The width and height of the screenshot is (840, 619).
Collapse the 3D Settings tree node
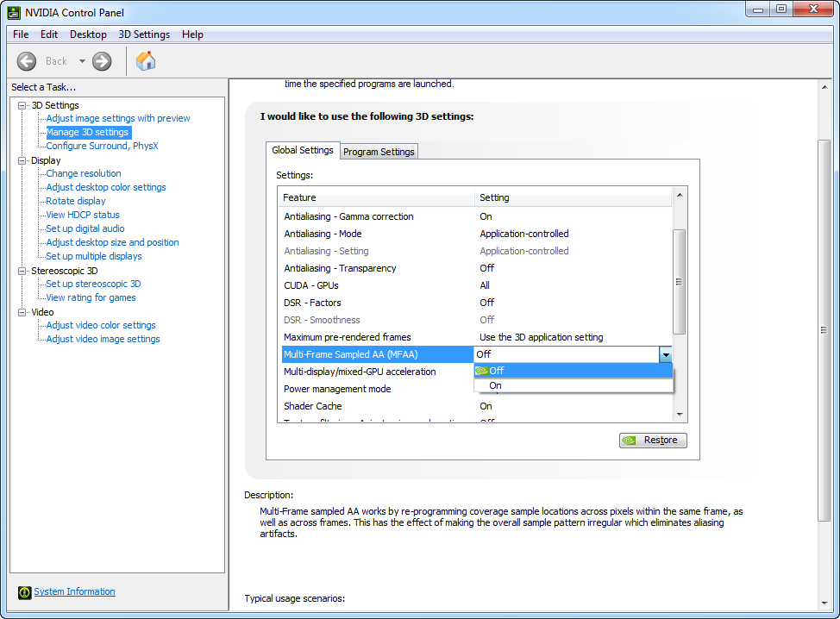pos(22,105)
